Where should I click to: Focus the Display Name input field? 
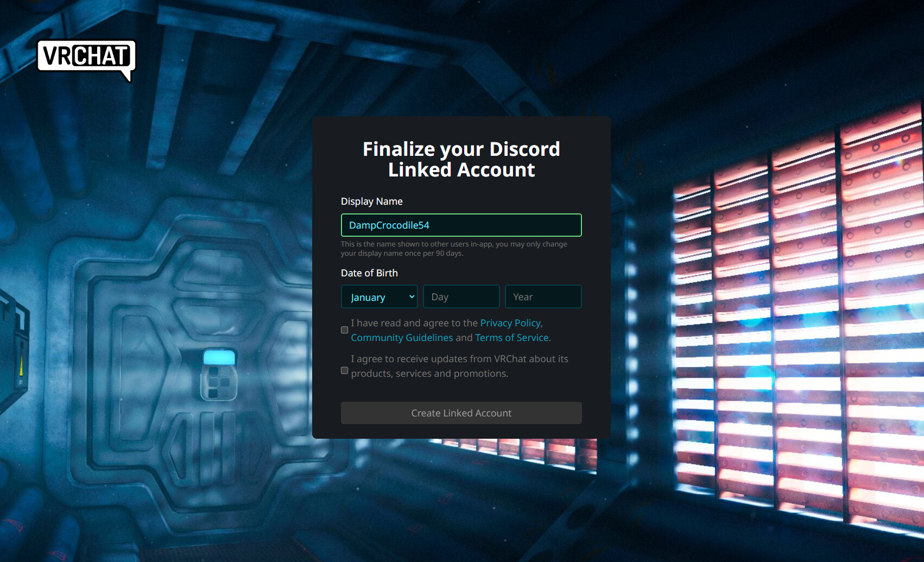pyautogui.click(x=461, y=225)
